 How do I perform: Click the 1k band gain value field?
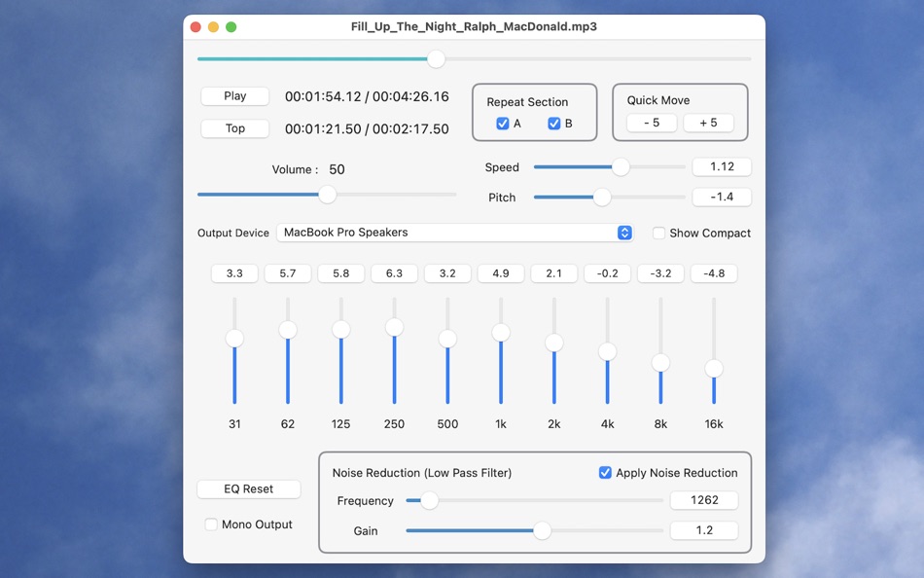tap(500, 273)
